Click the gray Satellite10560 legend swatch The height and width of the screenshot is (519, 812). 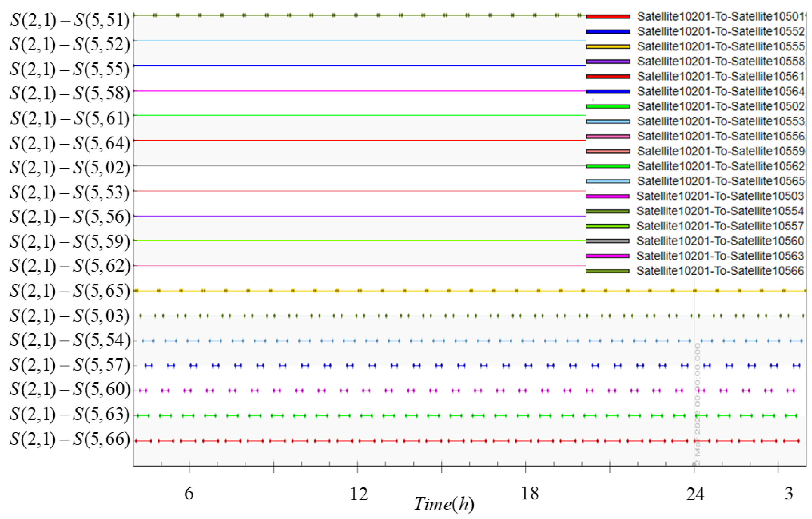click(x=607, y=241)
